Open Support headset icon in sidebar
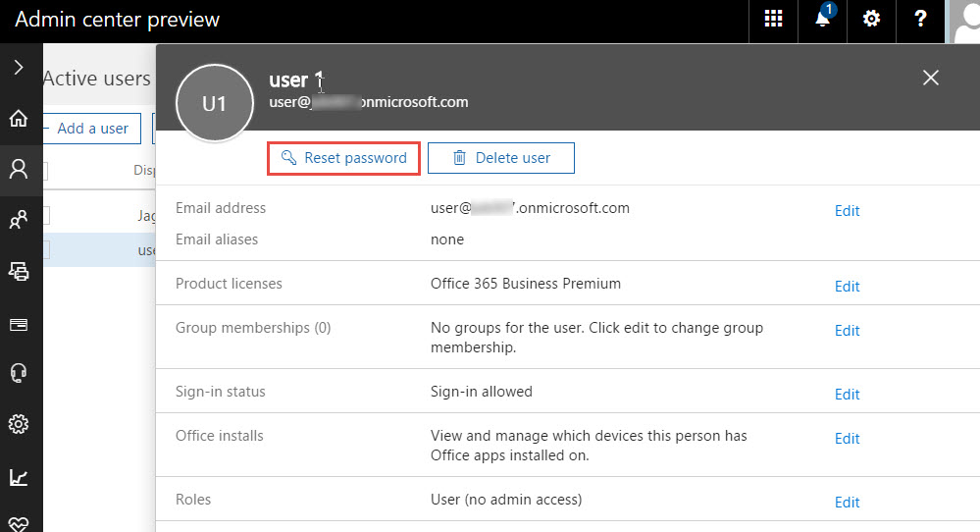This screenshot has width=980, height=532. [19, 373]
